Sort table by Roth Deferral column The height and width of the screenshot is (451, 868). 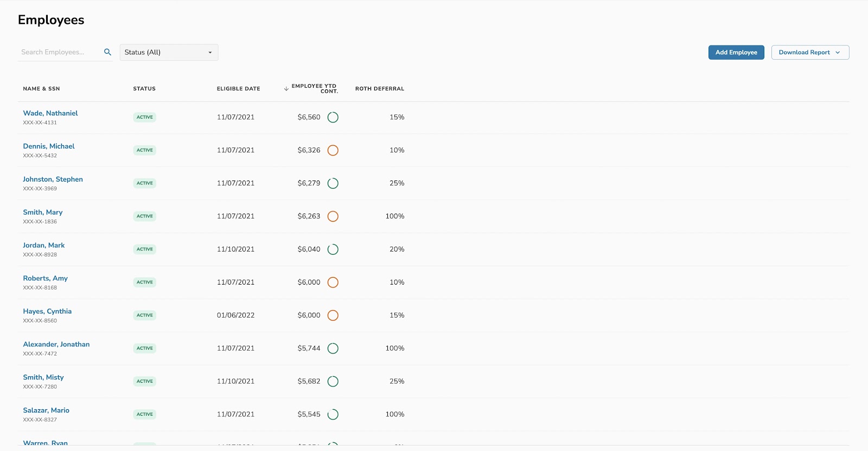click(x=379, y=89)
